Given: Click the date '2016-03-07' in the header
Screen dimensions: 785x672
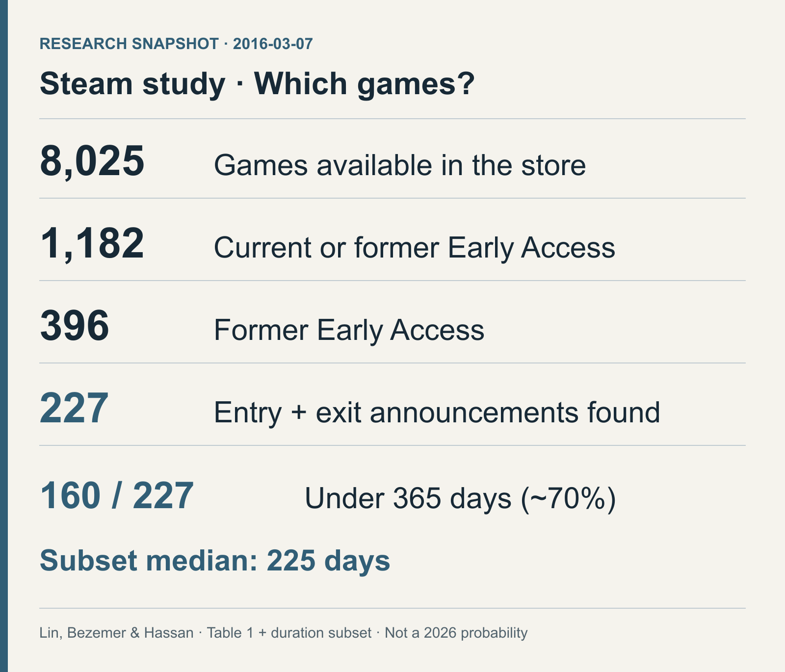Looking at the screenshot, I should 273,44.
